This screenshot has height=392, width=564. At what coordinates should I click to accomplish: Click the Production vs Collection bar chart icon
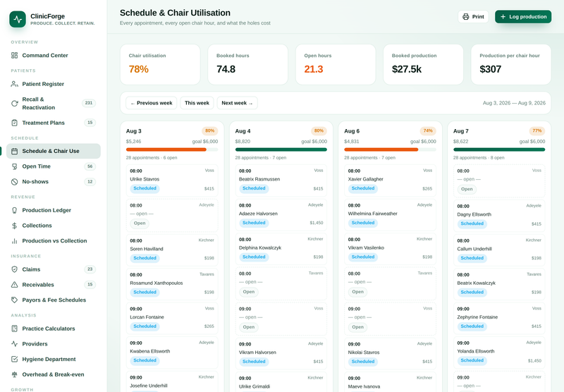(14, 241)
